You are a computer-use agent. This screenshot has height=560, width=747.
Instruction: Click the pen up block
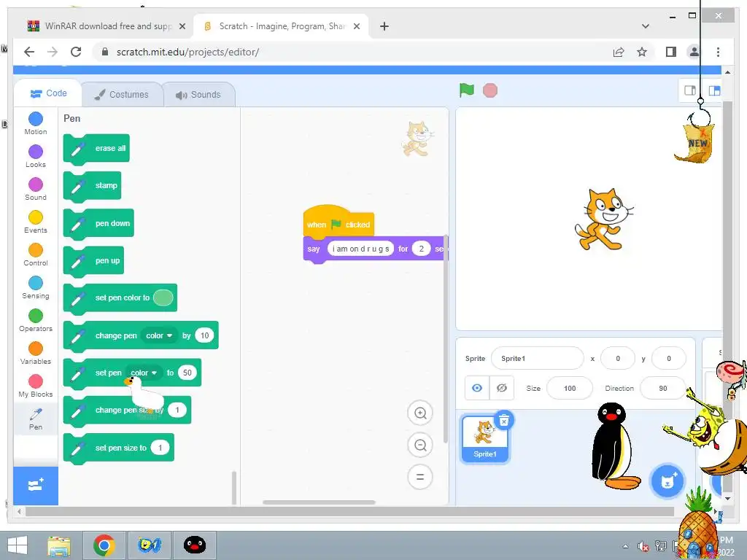(x=93, y=261)
